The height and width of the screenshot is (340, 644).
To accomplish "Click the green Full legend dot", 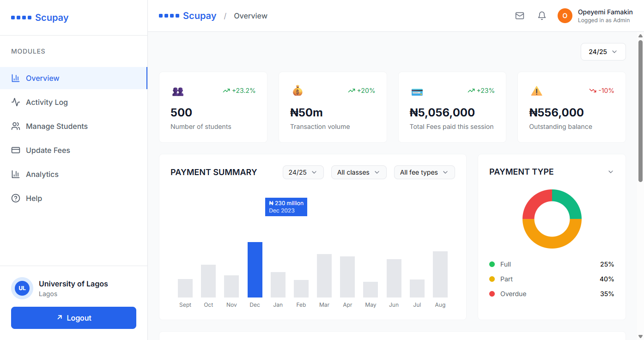I will tap(491, 264).
